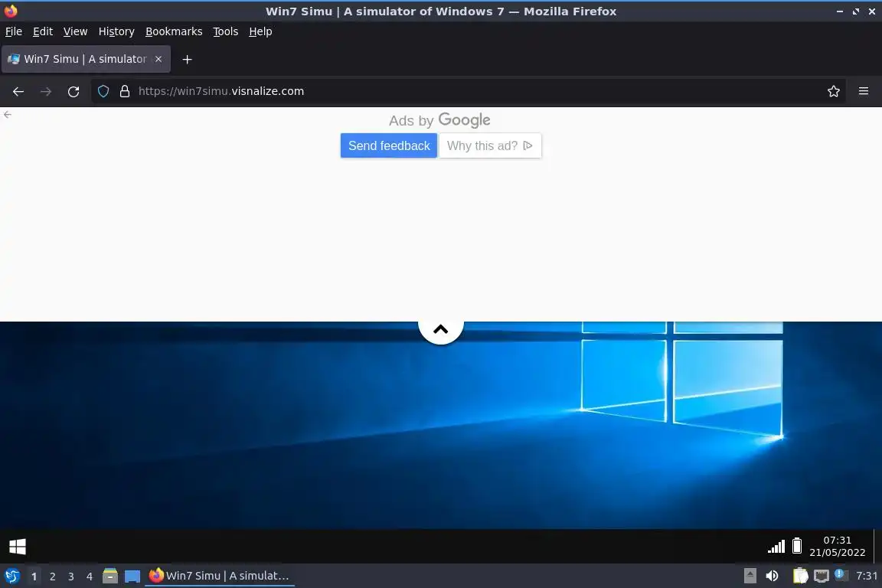The width and height of the screenshot is (882, 588).
Task: Open the simulator clock showing 07:31
Action: tap(837, 547)
